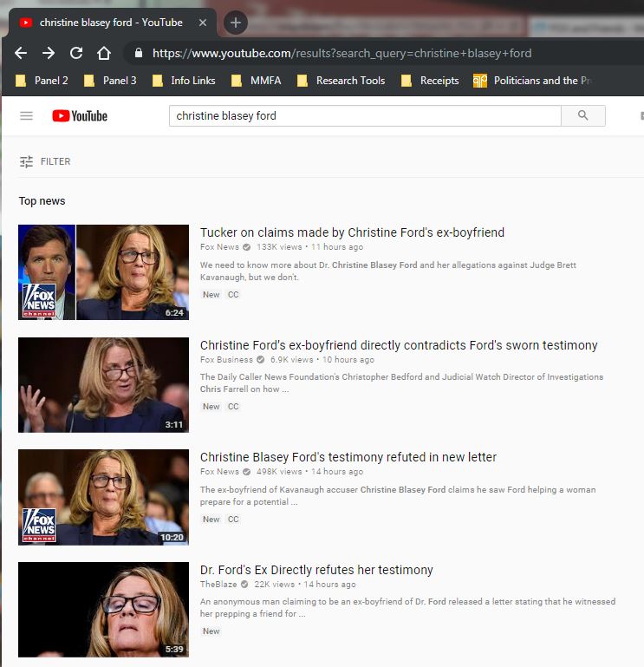The height and width of the screenshot is (667, 644).
Task: Click the padlock site security icon
Action: [138, 53]
